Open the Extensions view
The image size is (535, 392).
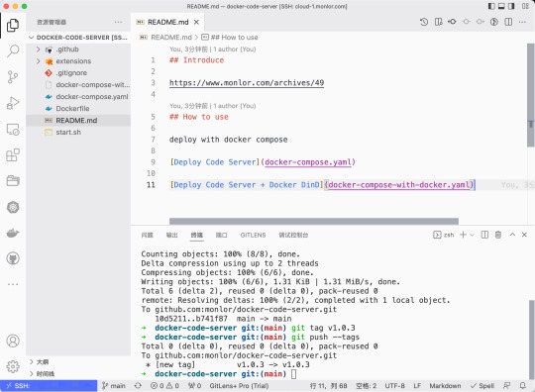[x=13, y=155]
